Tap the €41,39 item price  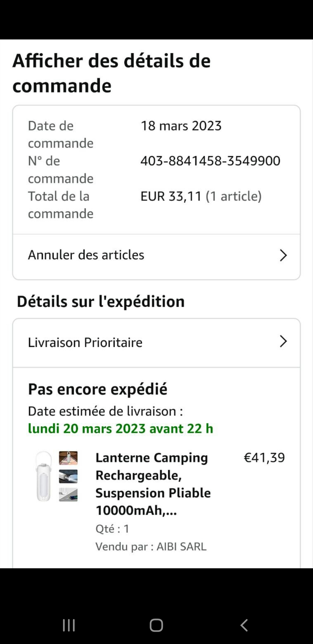(264, 458)
